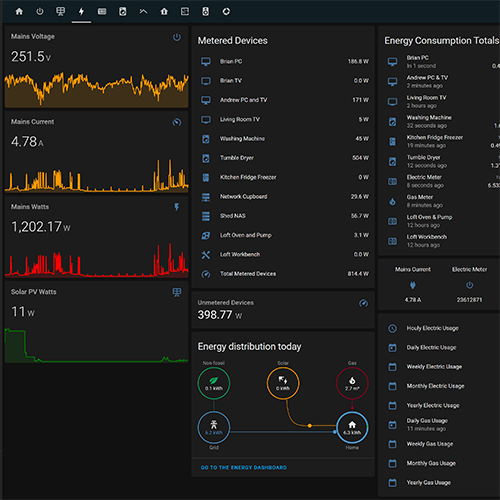Open the speaker tab in top bar
500x500 pixels.
[206, 12]
